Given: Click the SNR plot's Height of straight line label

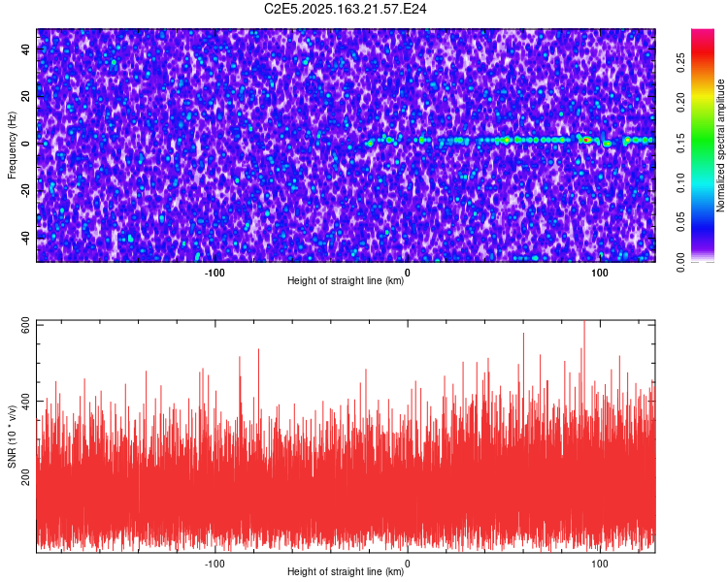Looking at the screenshot, I should point(346,571).
